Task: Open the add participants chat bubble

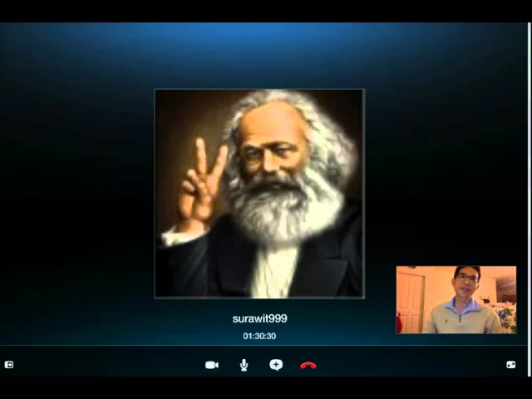Action: (x=276, y=365)
